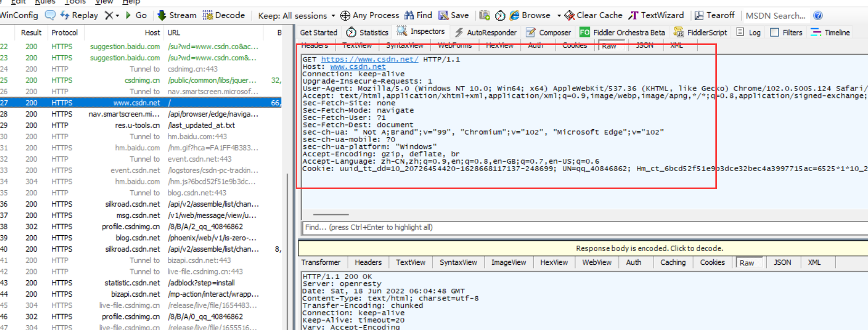Click 'Response body is encoded' decode bar
This screenshot has height=330, width=868.
583,248
